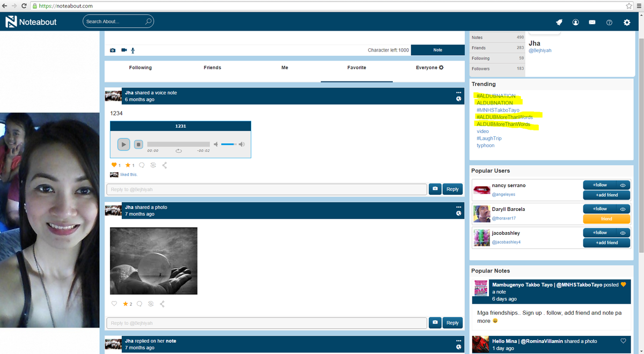Click Reply under the photo post
Viewport: 644px width, 354px height.
click(452, 322)
